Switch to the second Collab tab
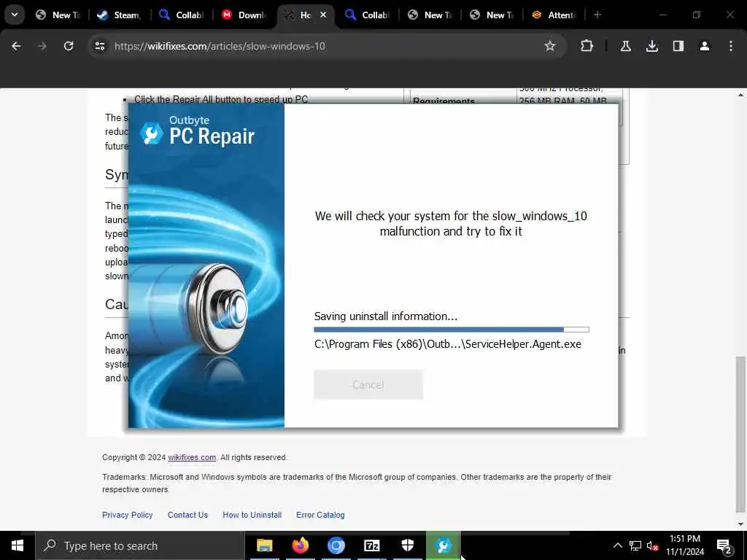Image resolution: width=747 pixels, height=560 pixels. point(368,15)
